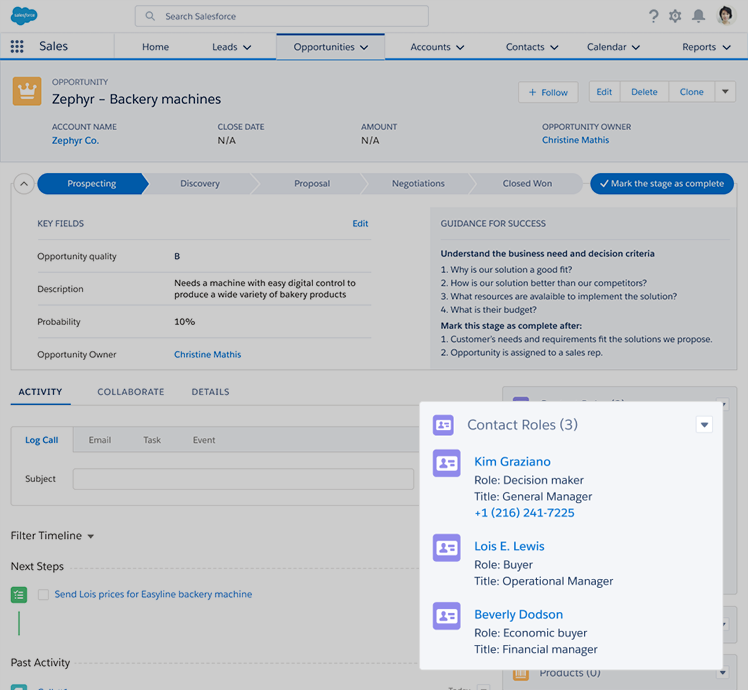Switch to the Collaborate tab
The height and width of the screenshot is (690, 748).
tap(130, 392)
